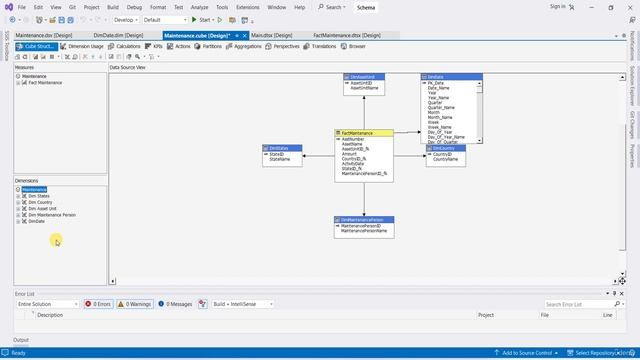The height and width of the screenshot is (360, 640).
Task: Open the View menu
Action: (x=56, y=7)
